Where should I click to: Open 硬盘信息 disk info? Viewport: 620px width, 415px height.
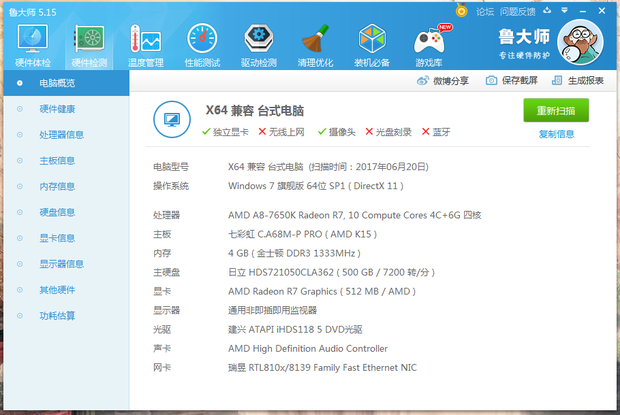(x=66, y=212)
